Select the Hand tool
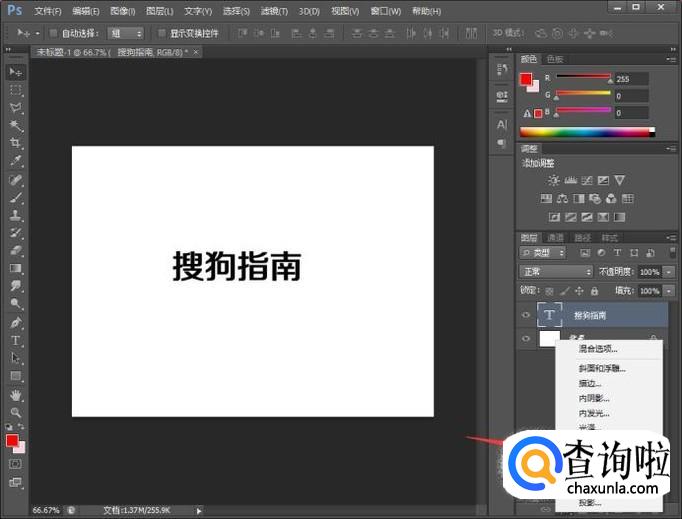The width and height of the screenshot is (682, 519). 16,395
